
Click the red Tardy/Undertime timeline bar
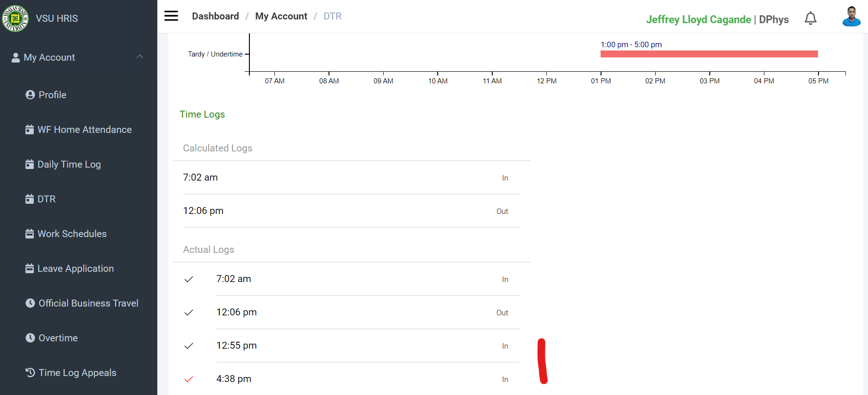click(709, 54)
